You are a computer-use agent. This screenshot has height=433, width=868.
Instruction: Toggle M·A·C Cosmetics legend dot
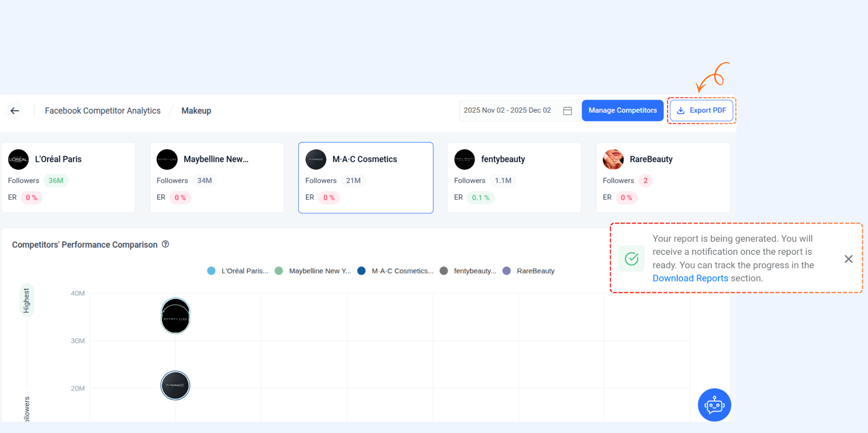coord(362,271)
